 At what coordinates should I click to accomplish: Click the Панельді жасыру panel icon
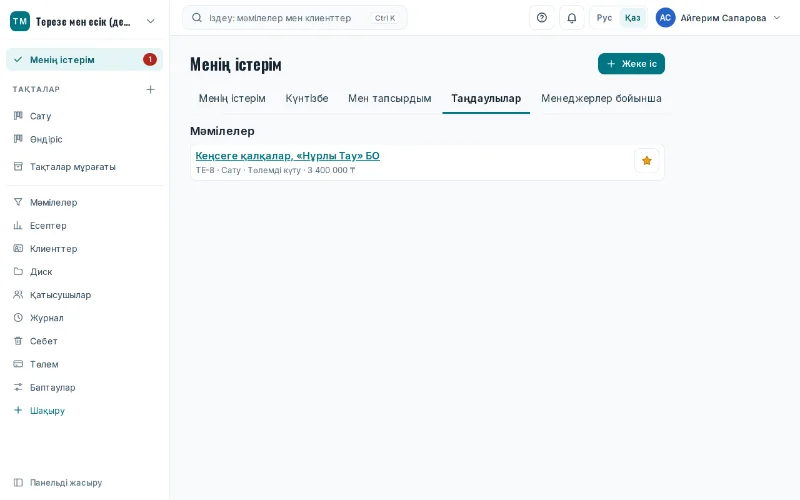coord(18,482)
